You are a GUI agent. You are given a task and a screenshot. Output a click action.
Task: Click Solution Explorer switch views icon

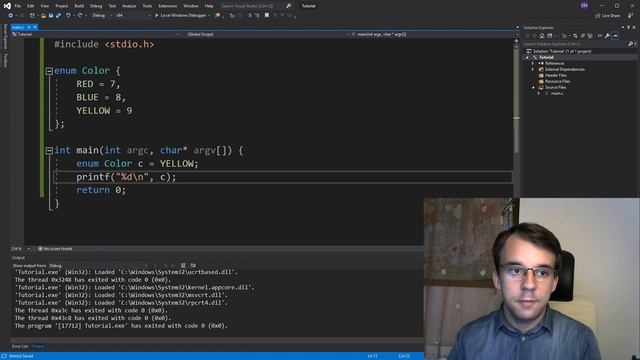(x=549, y=36)
